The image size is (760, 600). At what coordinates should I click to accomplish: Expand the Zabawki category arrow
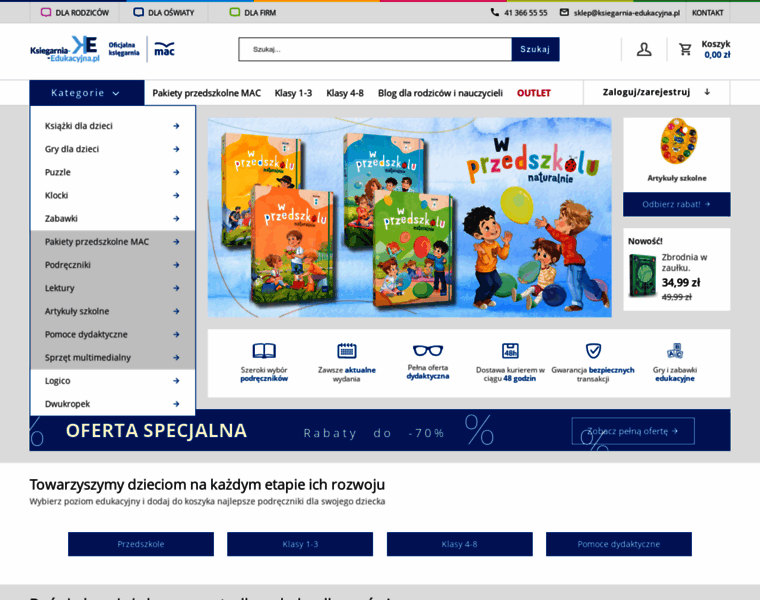pos(176,219)
